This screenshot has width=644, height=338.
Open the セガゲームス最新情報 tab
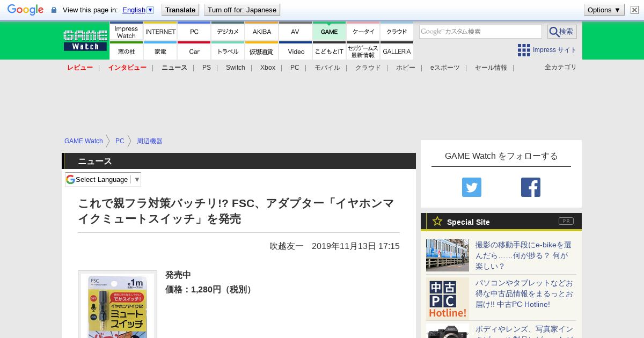click(x=363, y=51)
